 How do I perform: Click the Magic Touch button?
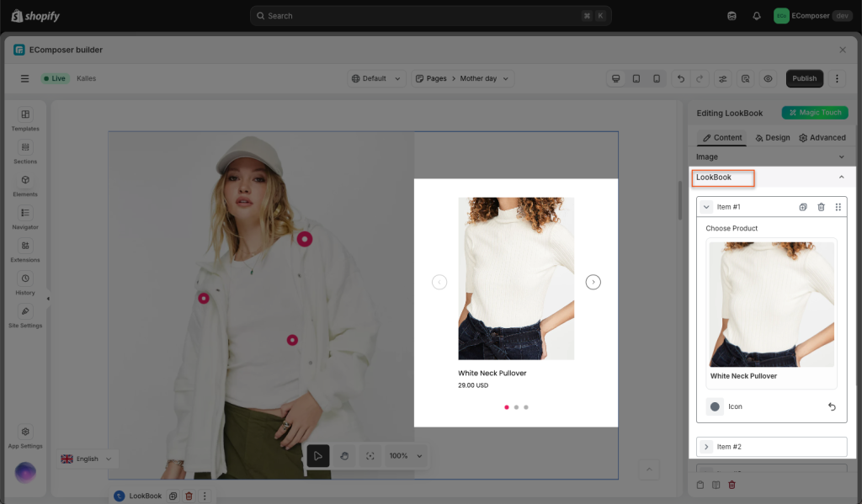click(814, 113)
